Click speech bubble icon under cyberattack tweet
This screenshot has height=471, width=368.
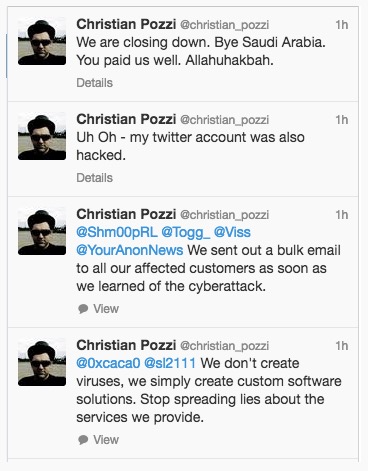[x=83, y=309]
